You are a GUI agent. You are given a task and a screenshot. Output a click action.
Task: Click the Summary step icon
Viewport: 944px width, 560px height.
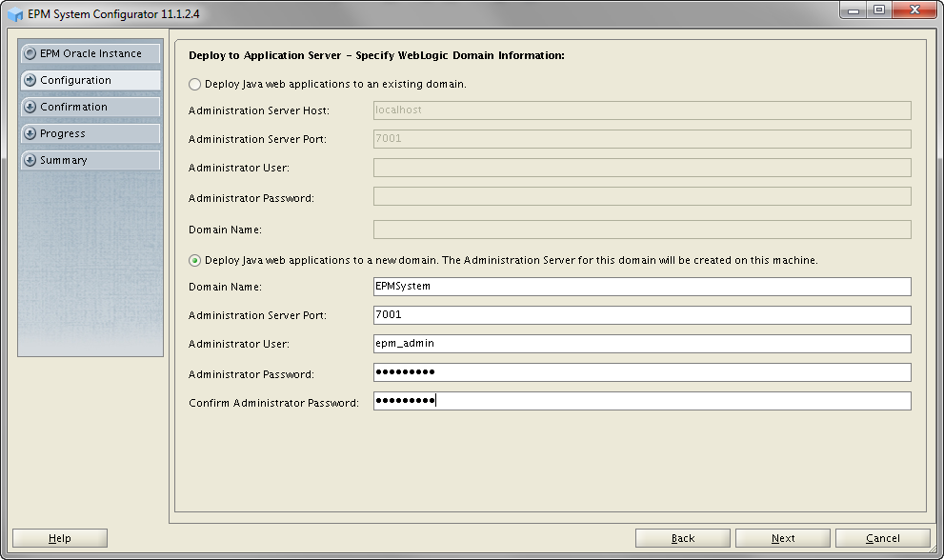click(30, 161)
